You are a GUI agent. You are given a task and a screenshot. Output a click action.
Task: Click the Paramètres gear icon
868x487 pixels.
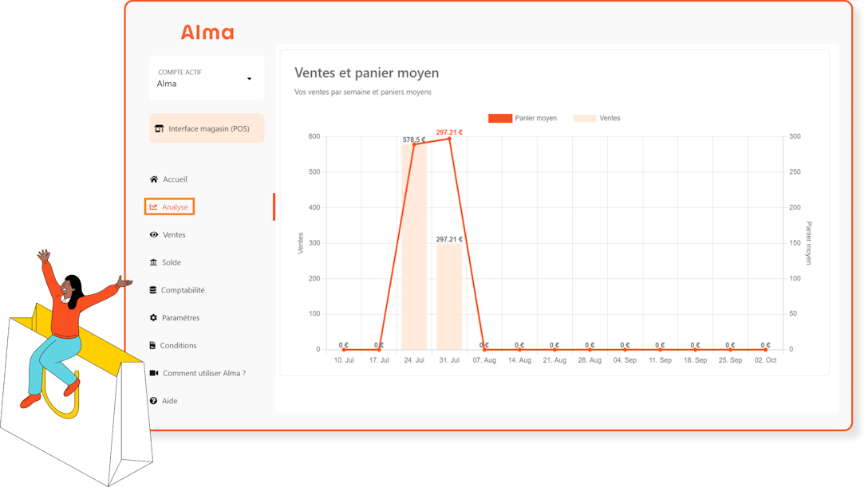pos(153,317)
